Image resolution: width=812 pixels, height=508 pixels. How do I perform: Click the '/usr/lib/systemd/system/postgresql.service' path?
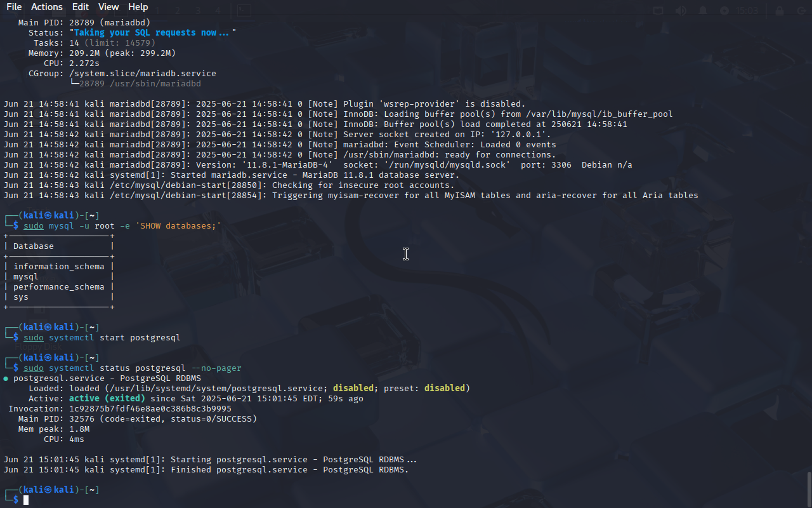(216, 389)
